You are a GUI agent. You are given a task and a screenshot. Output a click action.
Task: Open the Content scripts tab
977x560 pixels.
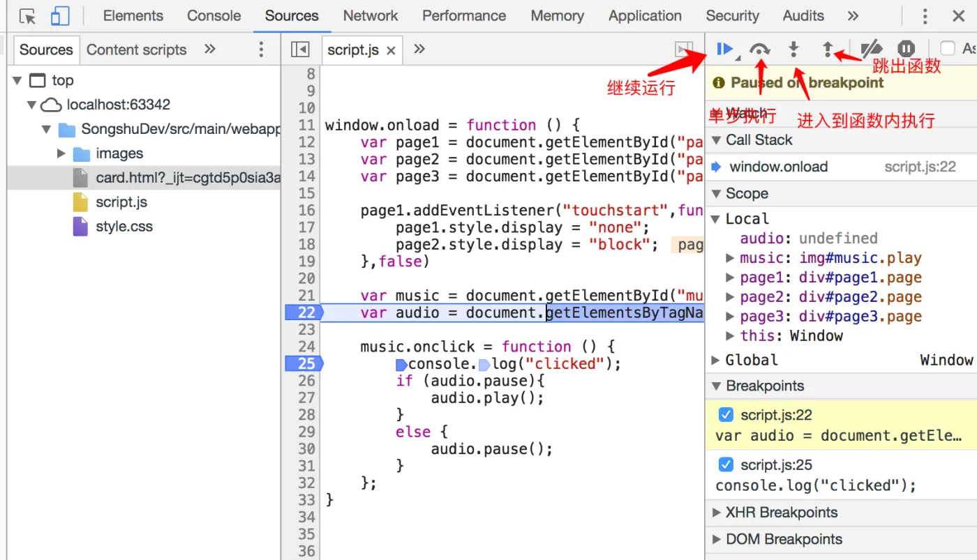tap(136, 50)
